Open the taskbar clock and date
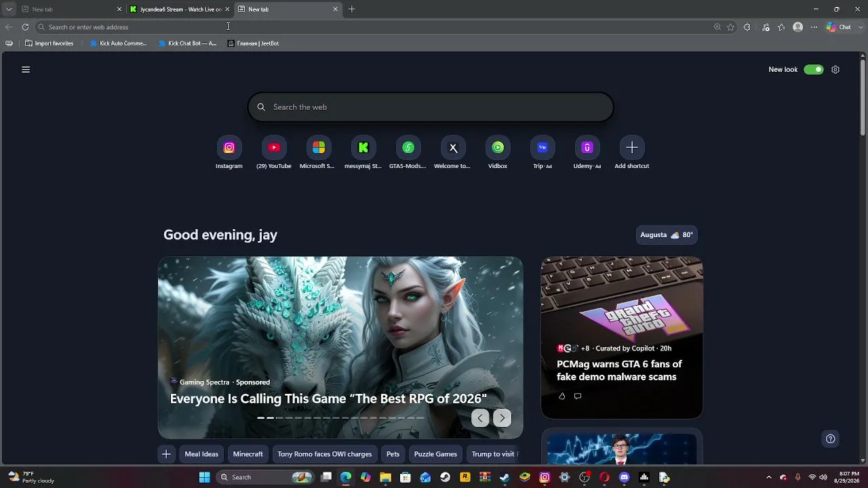 coord(849,477)
